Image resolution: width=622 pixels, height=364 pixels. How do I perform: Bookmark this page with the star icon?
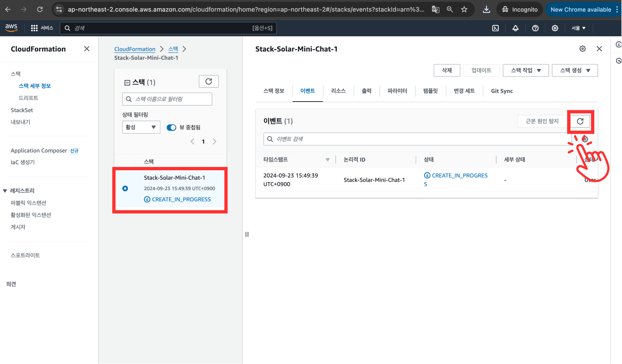464,9
